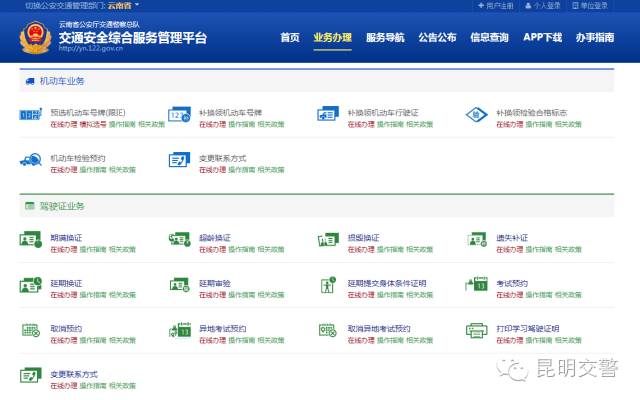Click the 异地考试预约 calendar icon

tap(180, 330)
